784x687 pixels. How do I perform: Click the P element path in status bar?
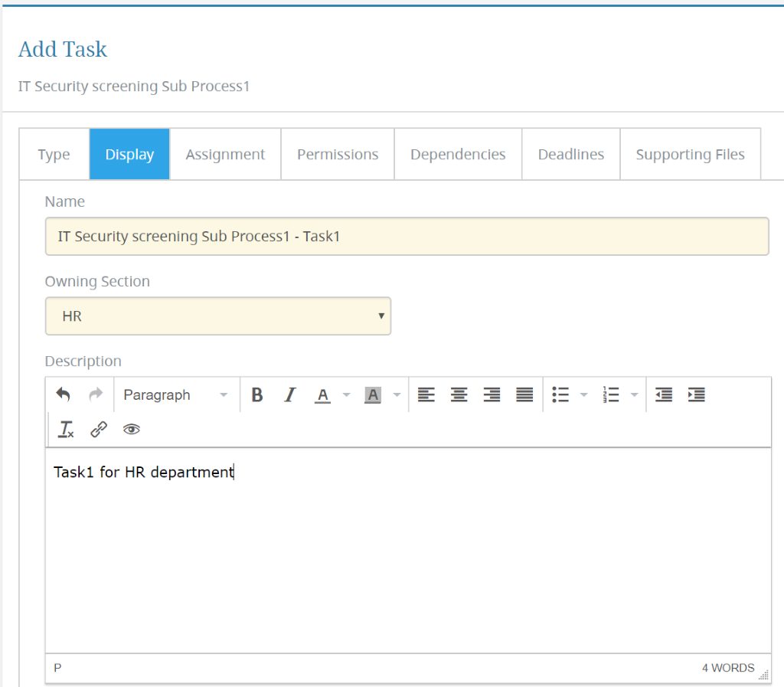tap(57, 668)
